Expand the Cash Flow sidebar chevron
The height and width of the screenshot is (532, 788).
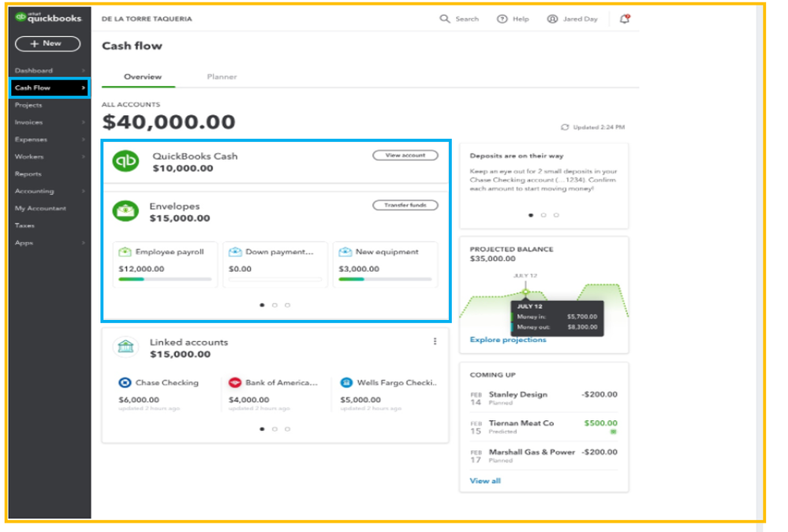click(84, 88)
